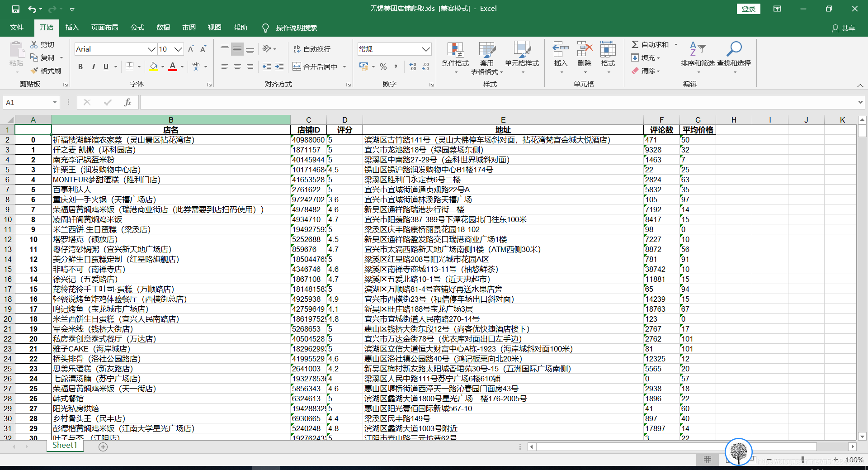Open the cell borders icon
This screenshot has height=470, width=868.
(x=130, y=66)
